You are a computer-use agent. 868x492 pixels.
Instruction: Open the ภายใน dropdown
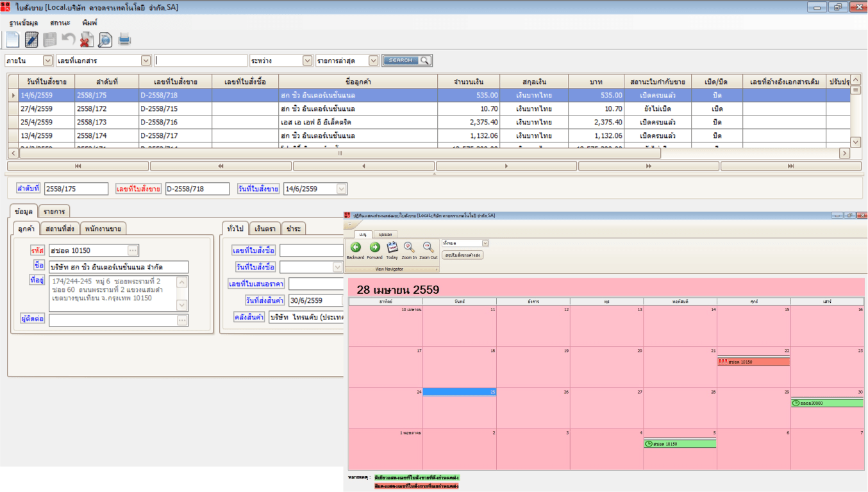click(48, 60)
